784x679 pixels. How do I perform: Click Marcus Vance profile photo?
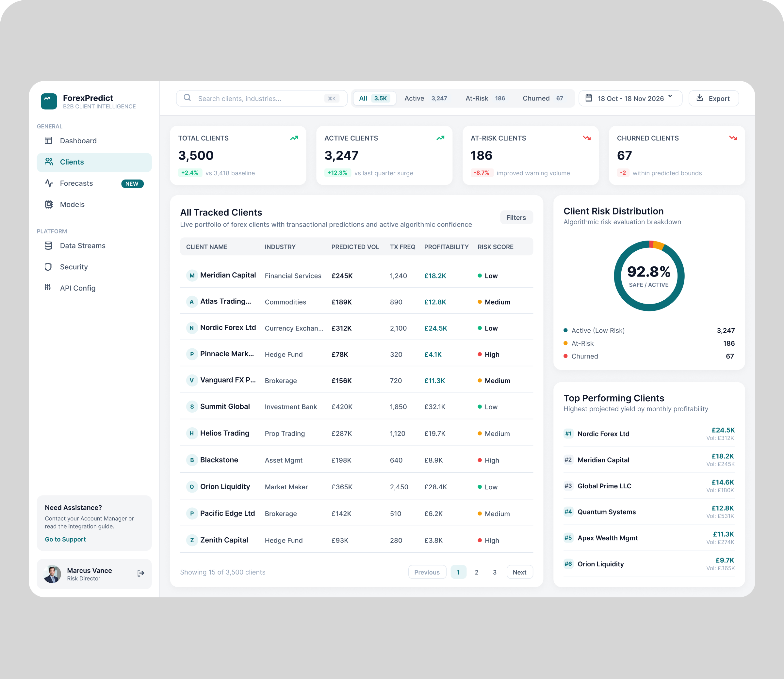pos(52,574)
